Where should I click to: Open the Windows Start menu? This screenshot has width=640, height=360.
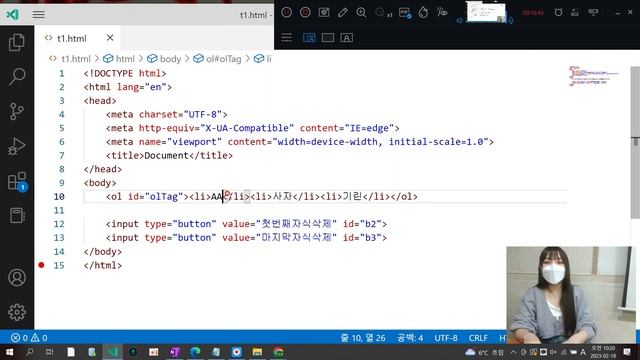[x=9, y=352]
